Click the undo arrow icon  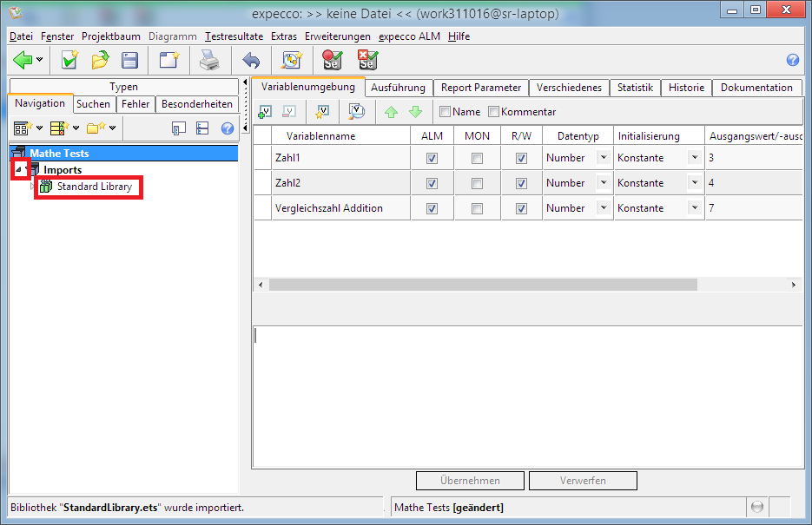tap(251, 60)
